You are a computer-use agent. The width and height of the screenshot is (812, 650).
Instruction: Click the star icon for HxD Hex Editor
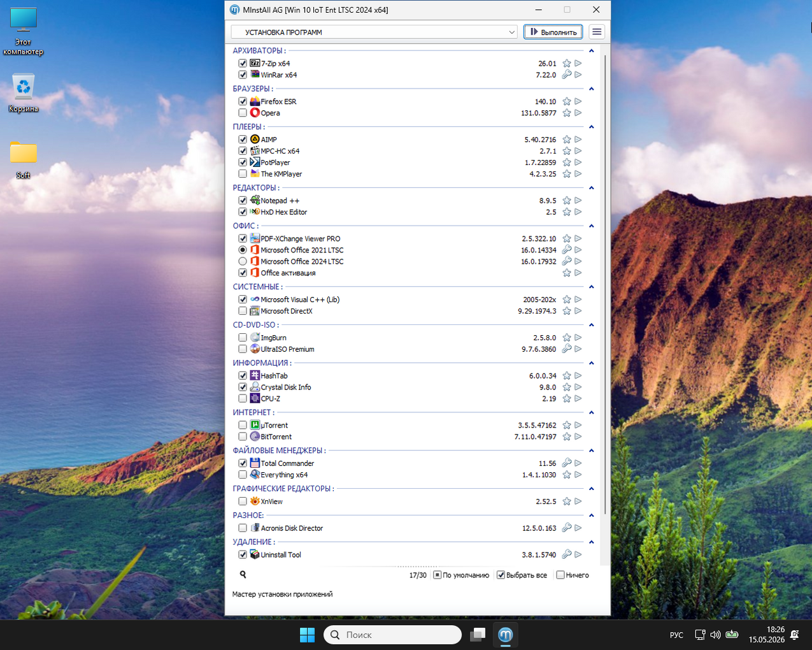[567, 212]
